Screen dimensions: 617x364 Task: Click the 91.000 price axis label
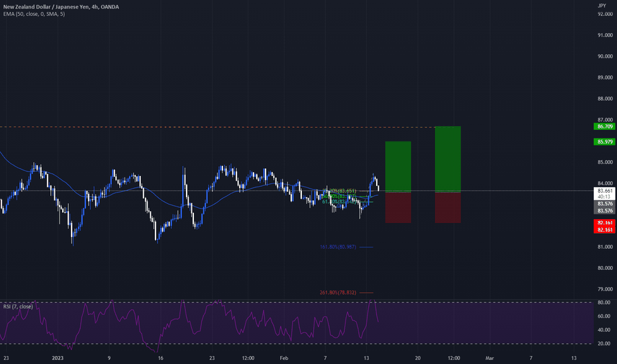point(605,36)
